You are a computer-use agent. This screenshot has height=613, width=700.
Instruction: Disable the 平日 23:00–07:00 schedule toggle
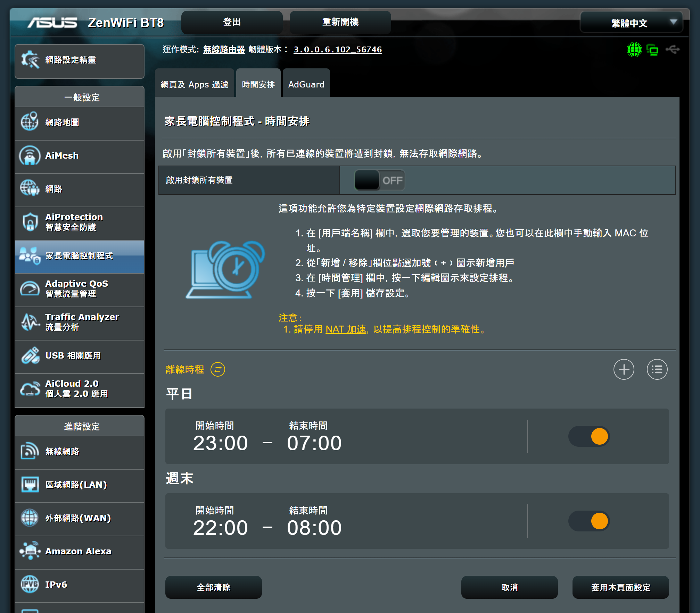click(589, 436)
